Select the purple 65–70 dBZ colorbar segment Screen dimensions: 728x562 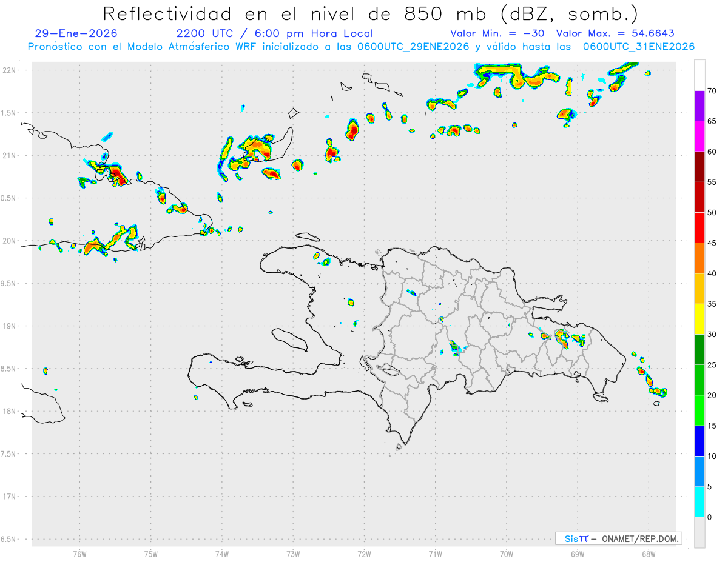coord(699,106)
